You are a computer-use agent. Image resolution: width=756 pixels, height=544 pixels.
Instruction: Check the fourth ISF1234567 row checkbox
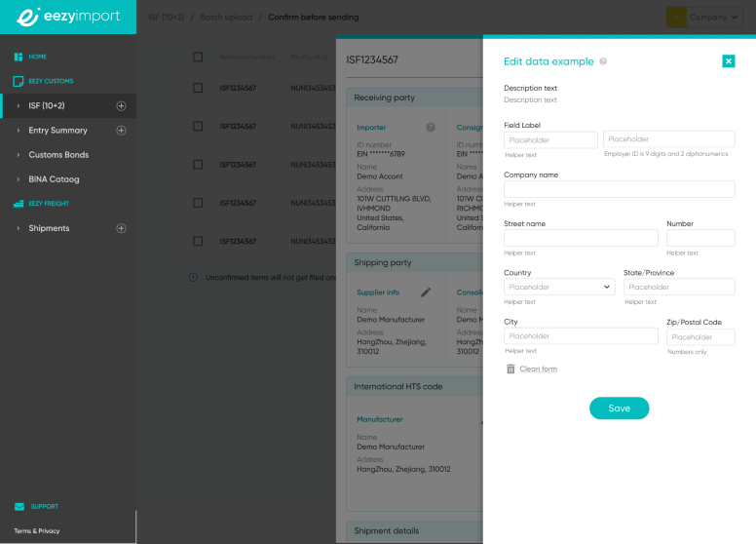(x=198, y=203)
